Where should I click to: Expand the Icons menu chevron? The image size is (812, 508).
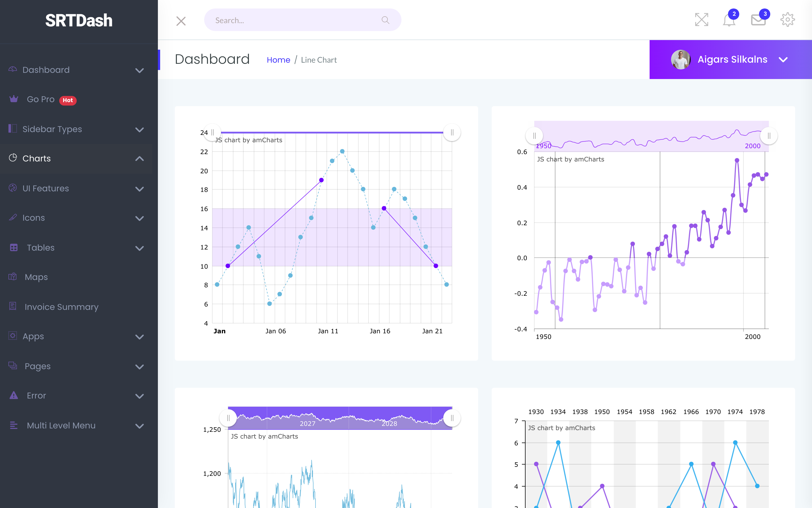tap(139, 218)
